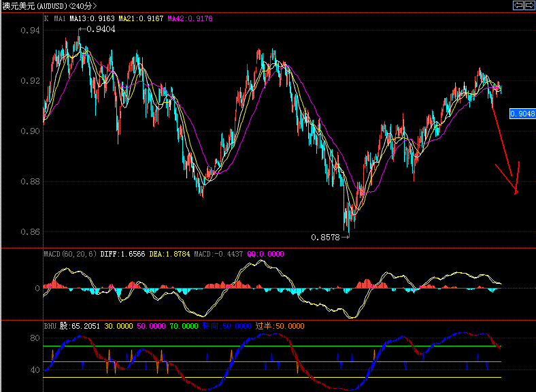Click the yellow MA21 value label
Screen dimensions: 536x392
(x=141, y=19)
